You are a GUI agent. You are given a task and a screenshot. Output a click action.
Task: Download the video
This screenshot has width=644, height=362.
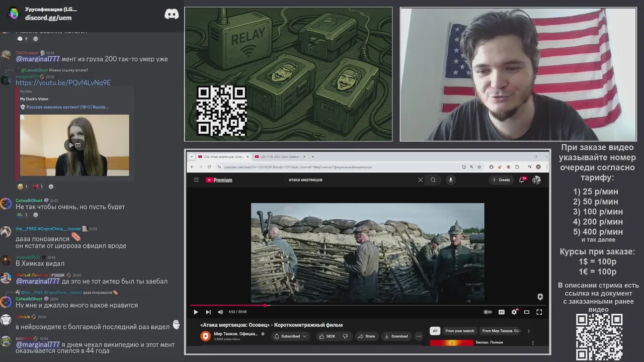click(396, 336)
